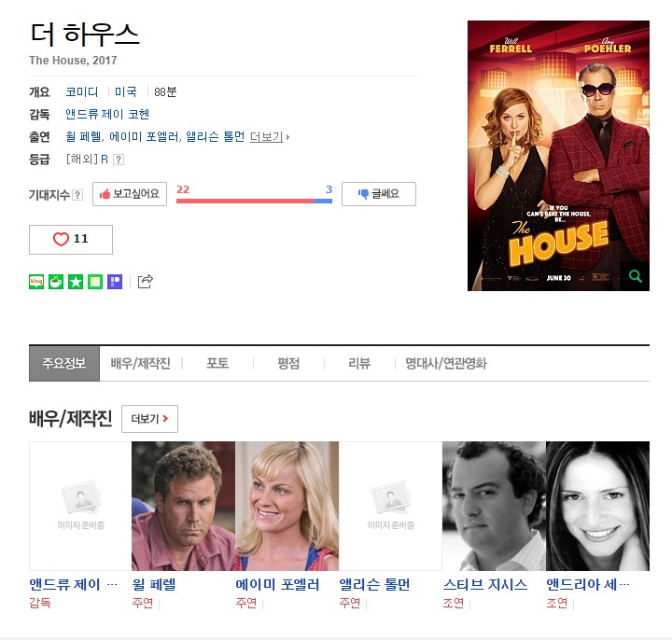Click name 스티브 지시스 under the photo
The width and height of the screenshot is (672, 641).
485,584
